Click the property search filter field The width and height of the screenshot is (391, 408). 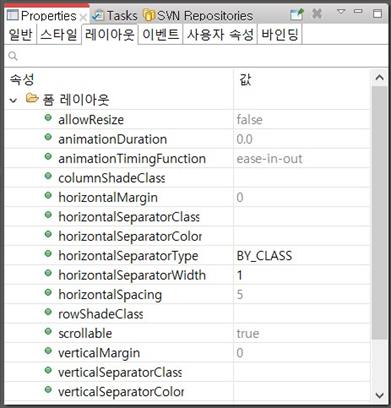[196, 56]
